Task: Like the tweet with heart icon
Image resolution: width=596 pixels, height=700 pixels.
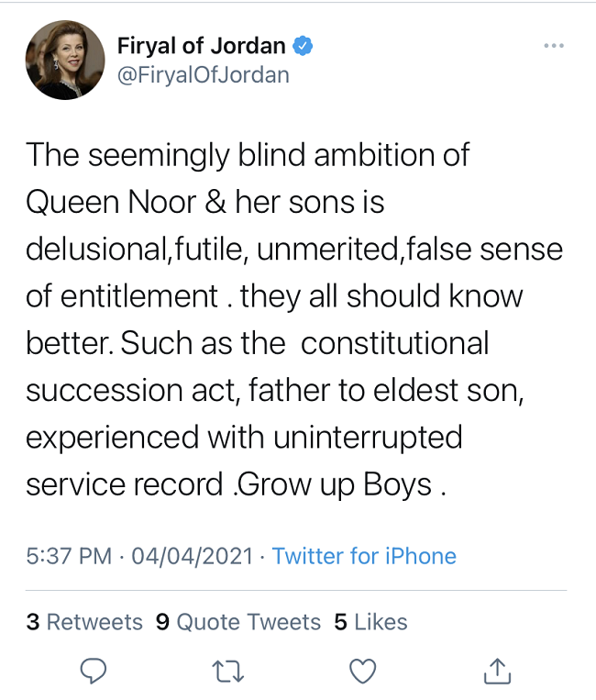Action: 362,671
